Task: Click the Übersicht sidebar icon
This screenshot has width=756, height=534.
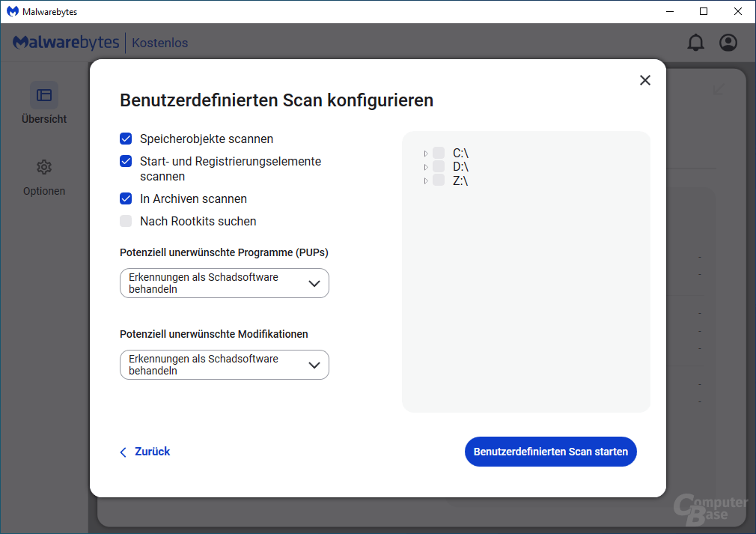Action: tap(44, 95)
